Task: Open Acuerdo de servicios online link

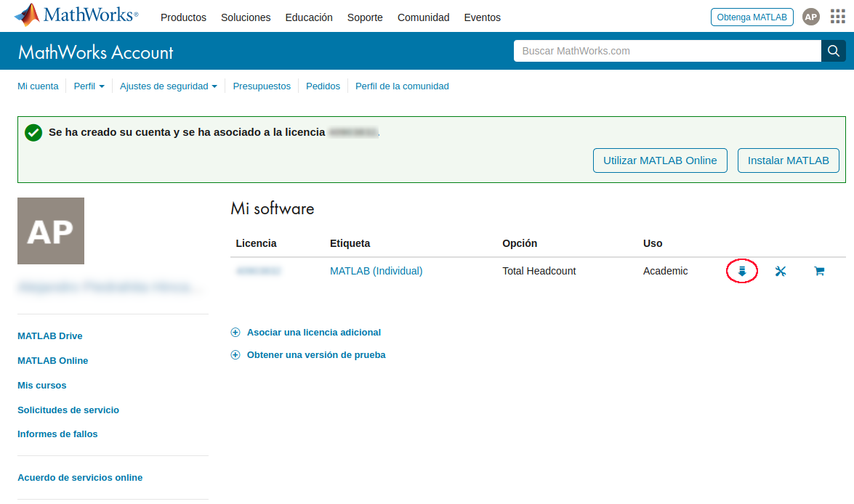Action: point(79,477)
